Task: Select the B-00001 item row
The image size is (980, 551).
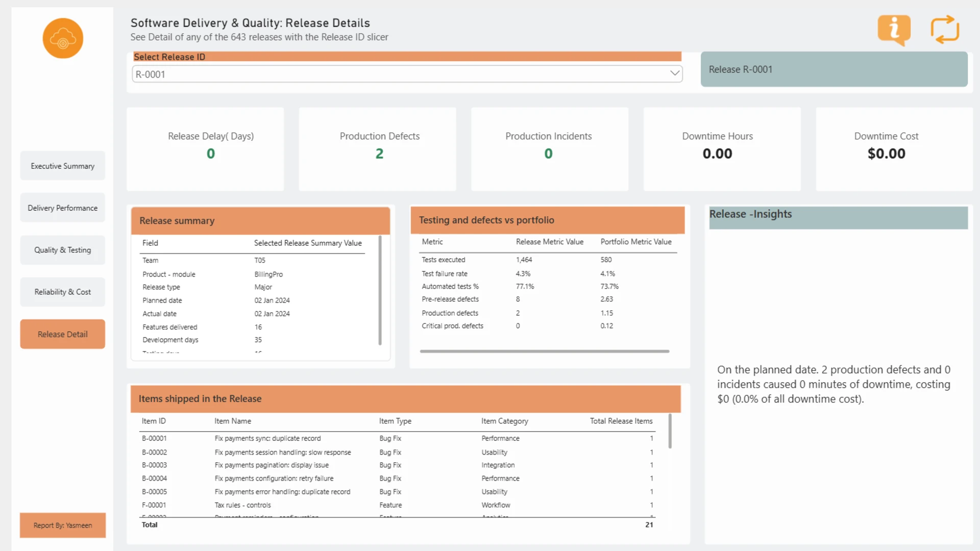Action: (398, 438)
